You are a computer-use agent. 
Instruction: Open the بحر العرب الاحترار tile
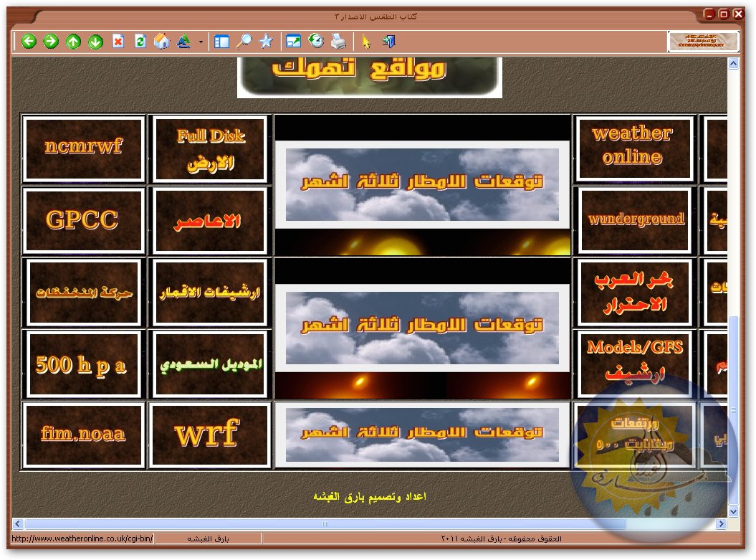click(x=634, y=293)
